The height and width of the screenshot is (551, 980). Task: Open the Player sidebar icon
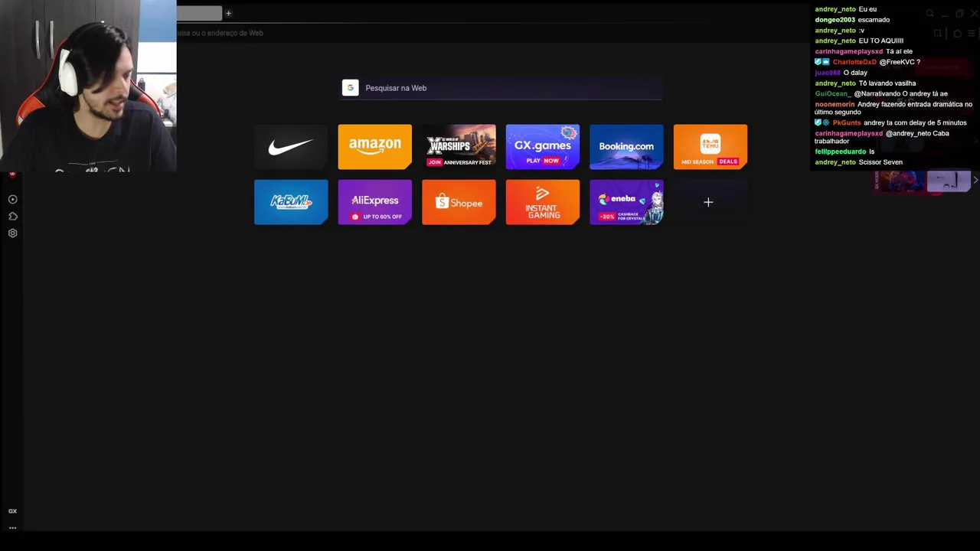pos(12,199)
